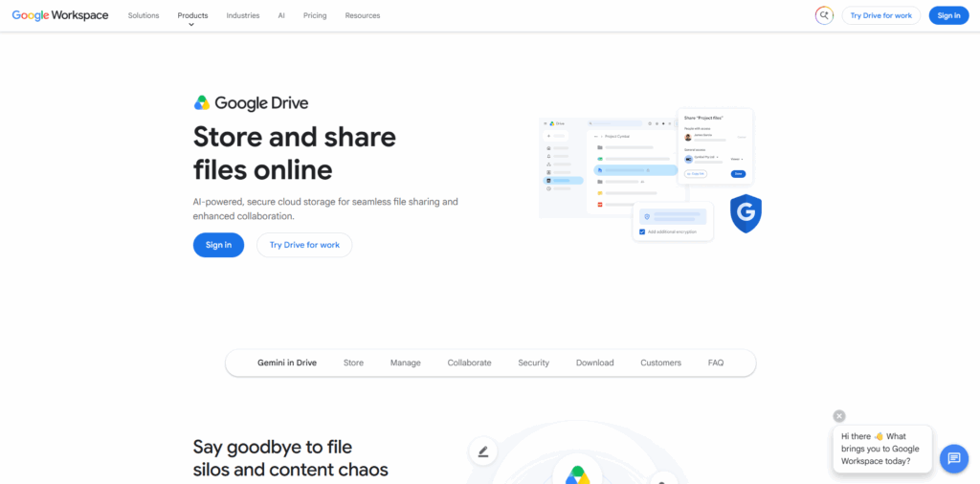Screen dimensions: 980x484
Task: Select the FAQ tab
Action: click(716, 363)
